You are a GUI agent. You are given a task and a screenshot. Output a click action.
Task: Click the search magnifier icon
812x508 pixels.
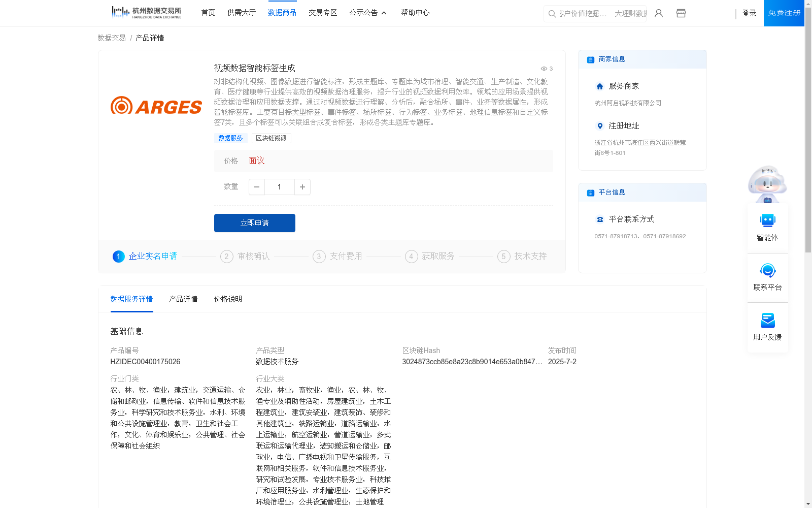pos(552,14)
